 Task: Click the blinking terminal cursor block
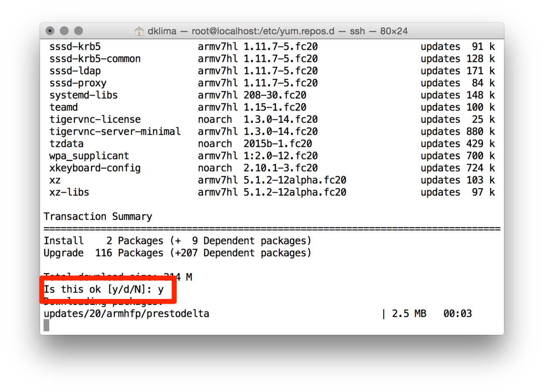coord(46,325)
